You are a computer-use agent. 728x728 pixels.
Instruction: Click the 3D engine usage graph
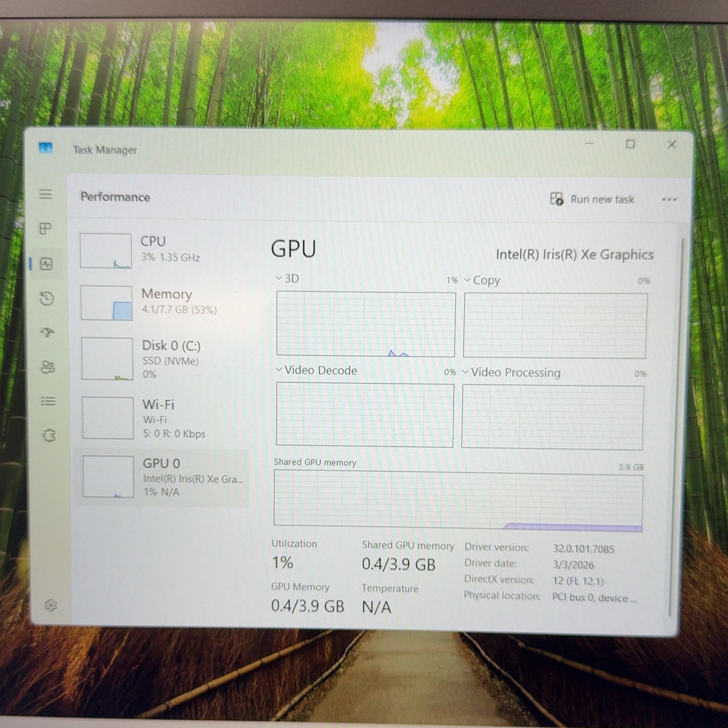pos(366,324)
